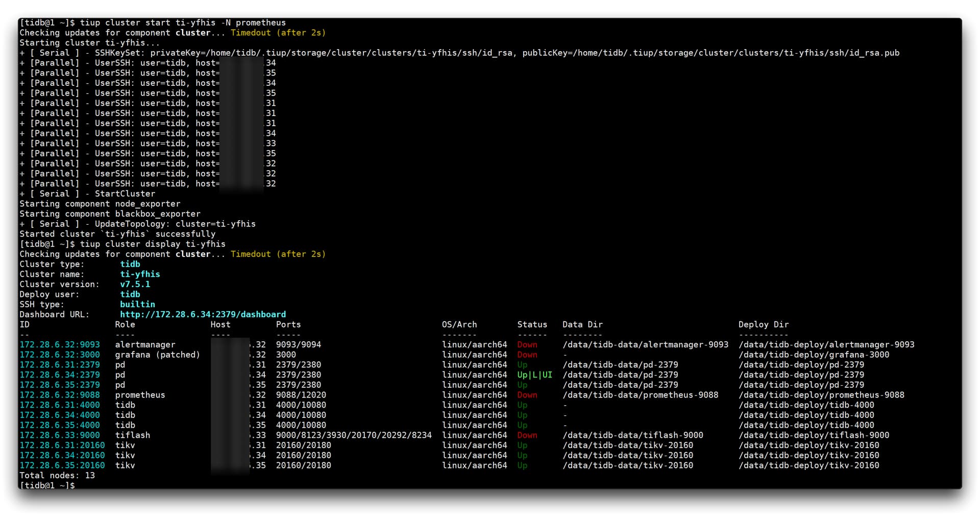Click the SSH type value builtin
980x516 pixels.
(137, 304)
